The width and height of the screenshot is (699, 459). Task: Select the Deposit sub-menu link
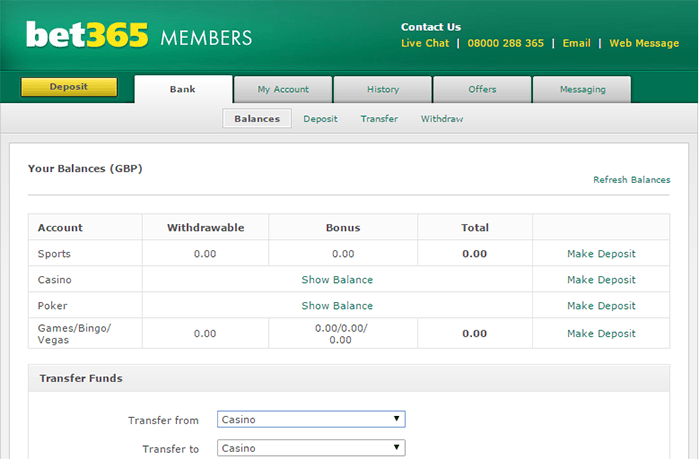pos(320,119)
